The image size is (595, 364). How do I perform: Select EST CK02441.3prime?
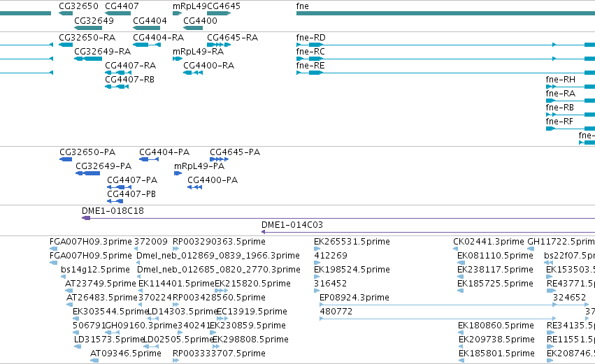(x=488, y=242)
